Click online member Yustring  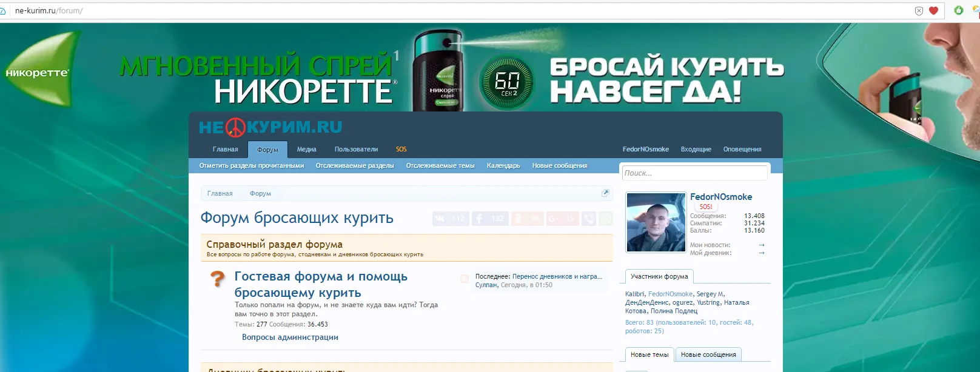tap(708, 302)
